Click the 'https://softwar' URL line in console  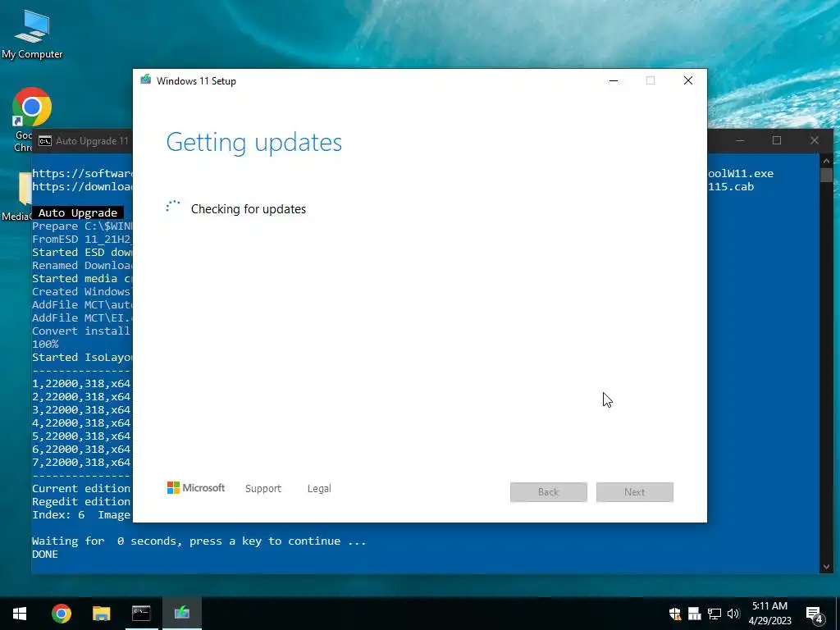[82, 174]
